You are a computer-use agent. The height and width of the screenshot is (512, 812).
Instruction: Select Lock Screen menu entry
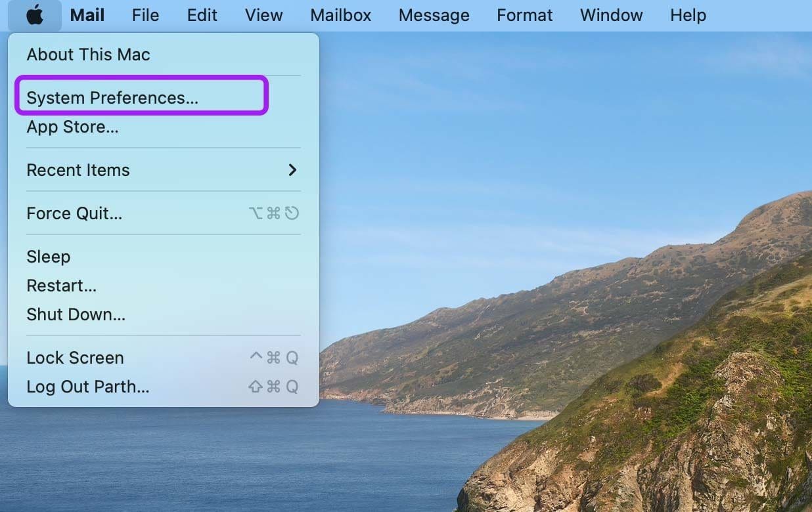[164, 358]
